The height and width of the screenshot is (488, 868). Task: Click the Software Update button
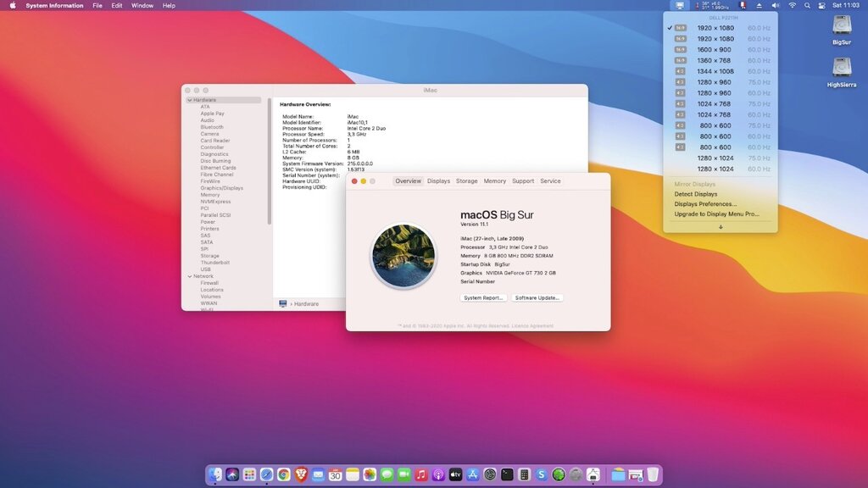coord(537,298)
